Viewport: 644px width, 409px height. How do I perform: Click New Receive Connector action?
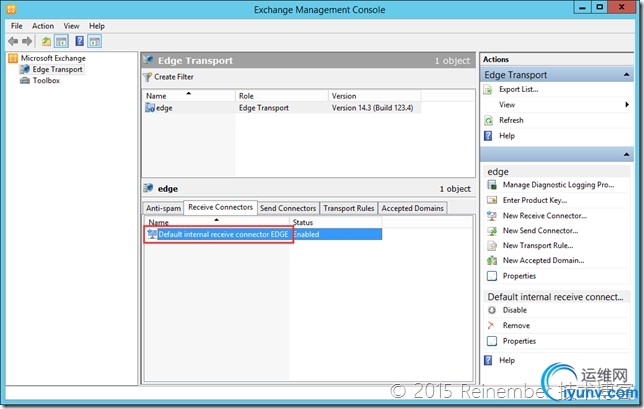coord(545,216)
